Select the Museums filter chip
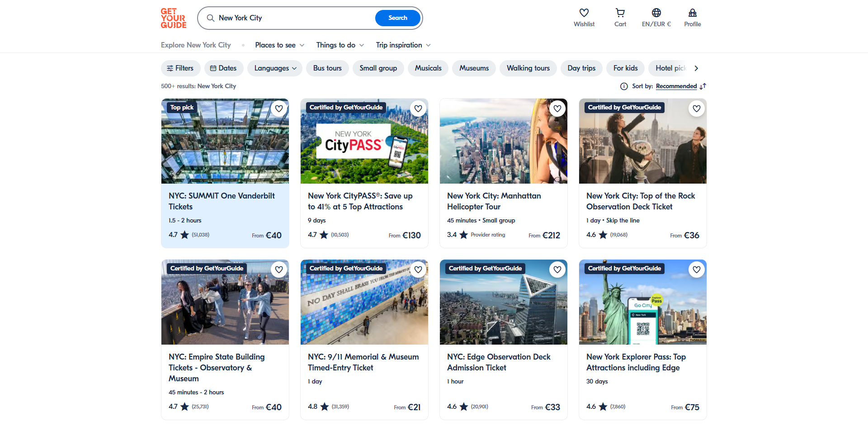This screenshot has height=431, width=868. [x=474, y=68]
